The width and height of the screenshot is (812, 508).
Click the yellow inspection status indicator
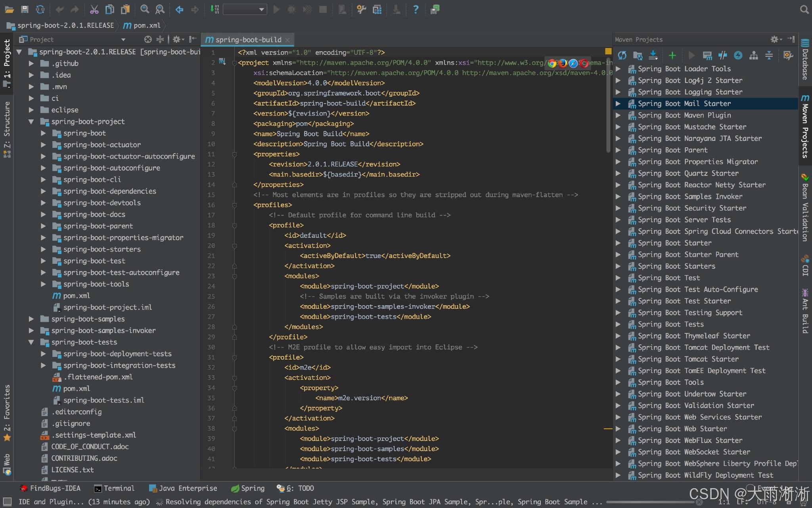608,51
